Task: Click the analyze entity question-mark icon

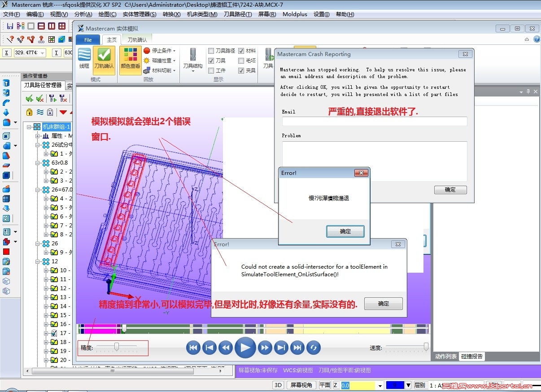Action: click(10, 39)
